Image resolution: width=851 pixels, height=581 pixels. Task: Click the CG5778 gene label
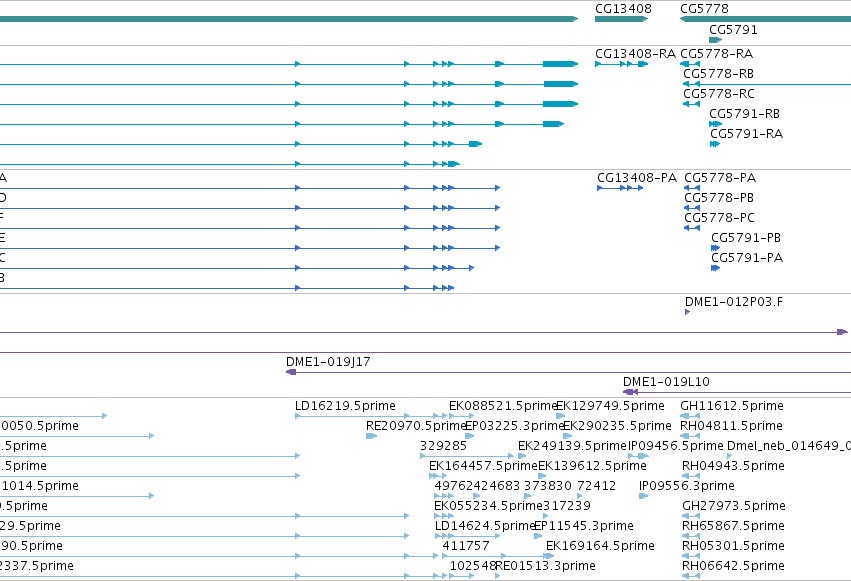704,9
